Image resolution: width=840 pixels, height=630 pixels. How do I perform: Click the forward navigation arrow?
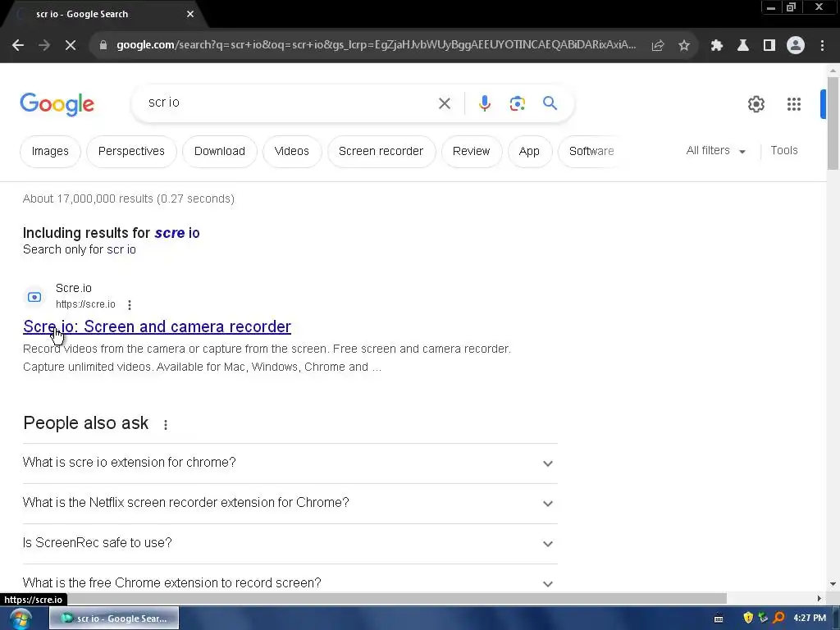click(44, 46)
